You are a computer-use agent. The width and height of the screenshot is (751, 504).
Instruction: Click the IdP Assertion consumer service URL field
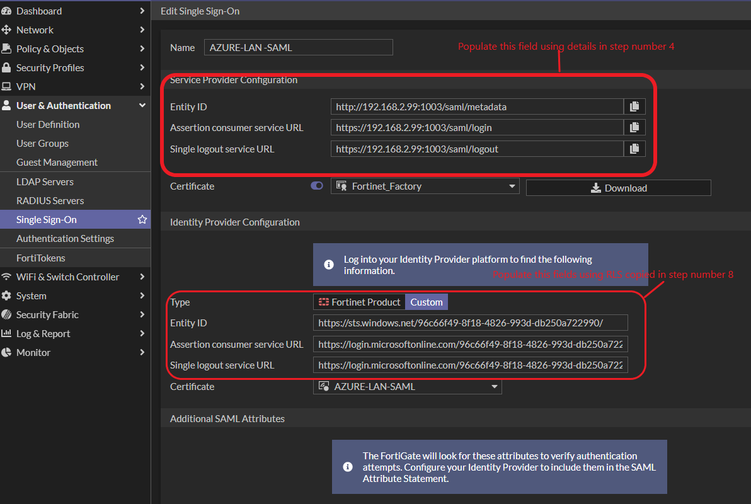tap(470, 344)
